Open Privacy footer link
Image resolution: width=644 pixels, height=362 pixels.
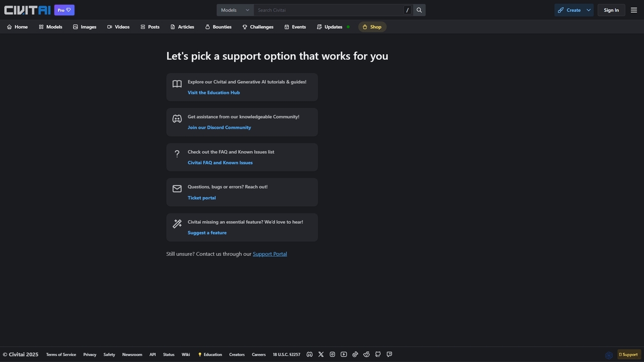point(90,354)
